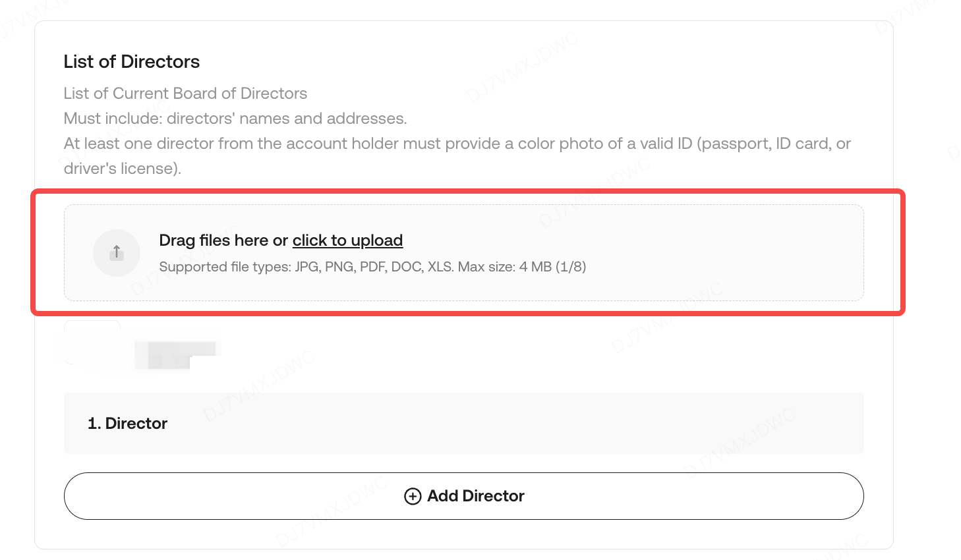This screenshot has height=560, width=961.
Task: Click the "Supported file types" label
Action: tap(225, 267)
